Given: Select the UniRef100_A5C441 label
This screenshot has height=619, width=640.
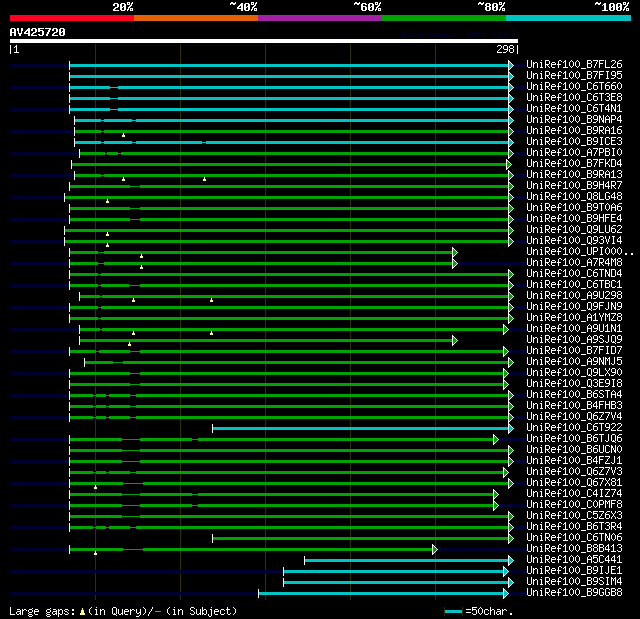Looking at the screenshot, I should 574,560.
